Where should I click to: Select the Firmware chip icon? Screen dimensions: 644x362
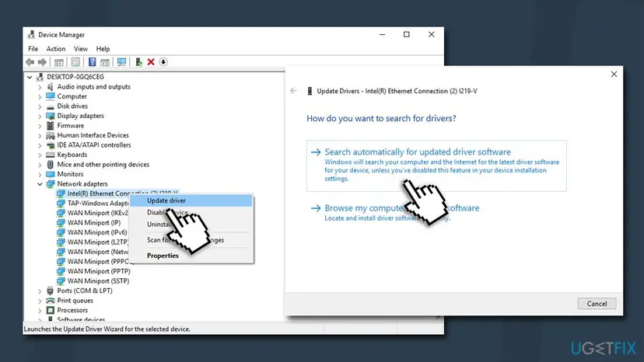click(x=50, y=126)
